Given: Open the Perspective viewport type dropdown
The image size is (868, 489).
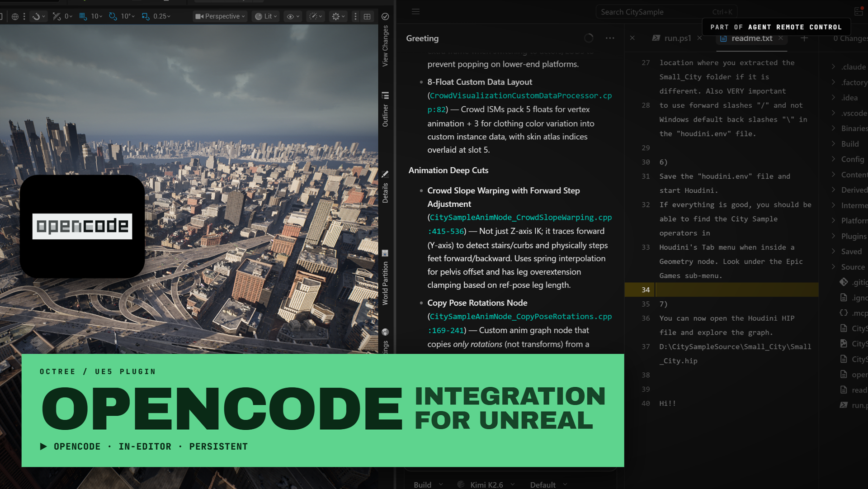Looking at the screenshot, I should (x=220, y=16).
